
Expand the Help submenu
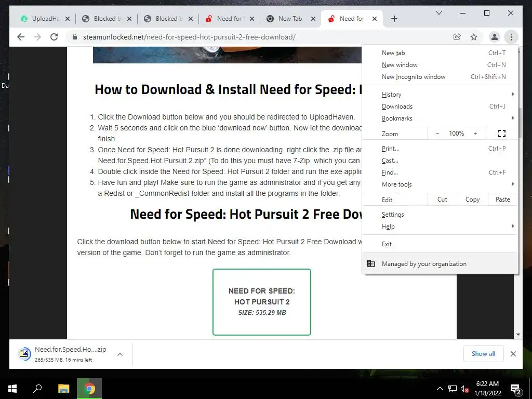(x=440, y=227)
